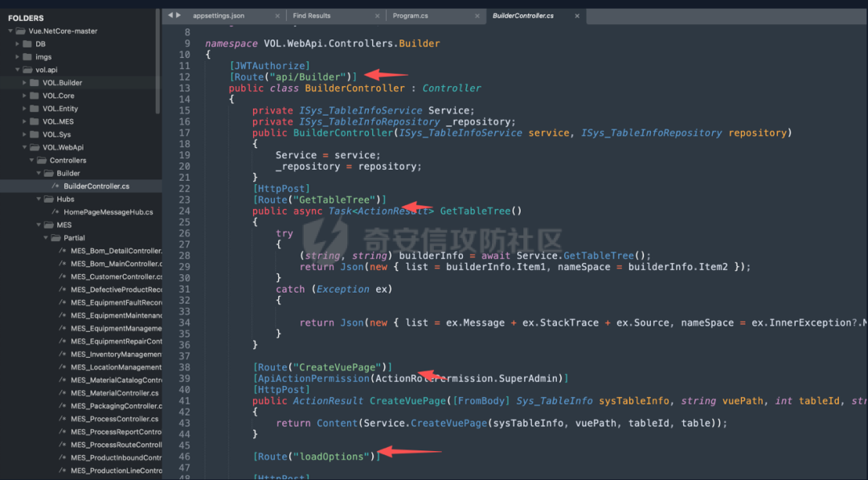Click the VOL.Core folder icon
This screenshot has height=480, width=868.
point(35,95)
